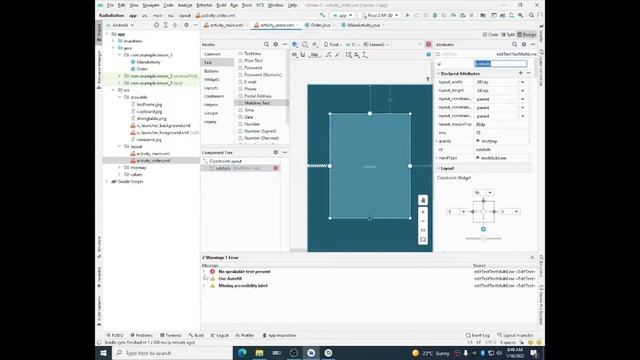Viewport: 640px width, 360px height.
Task: Open bedframe.jpg in the project tree
Action: (149, 104)
